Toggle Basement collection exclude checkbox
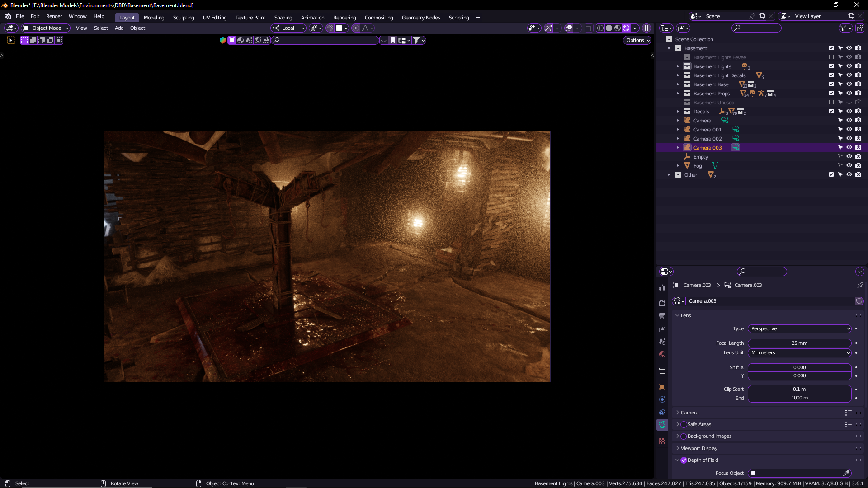Viewport: 868px width, 488px height. [831, 48]
